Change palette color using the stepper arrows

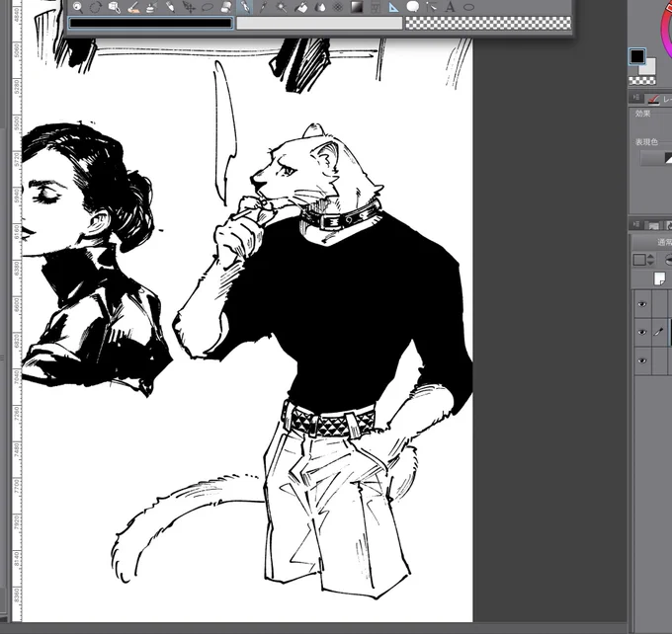[650, 260]
